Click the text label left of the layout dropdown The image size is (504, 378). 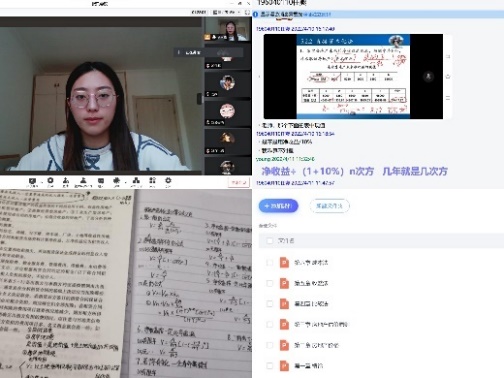(199, 12)
